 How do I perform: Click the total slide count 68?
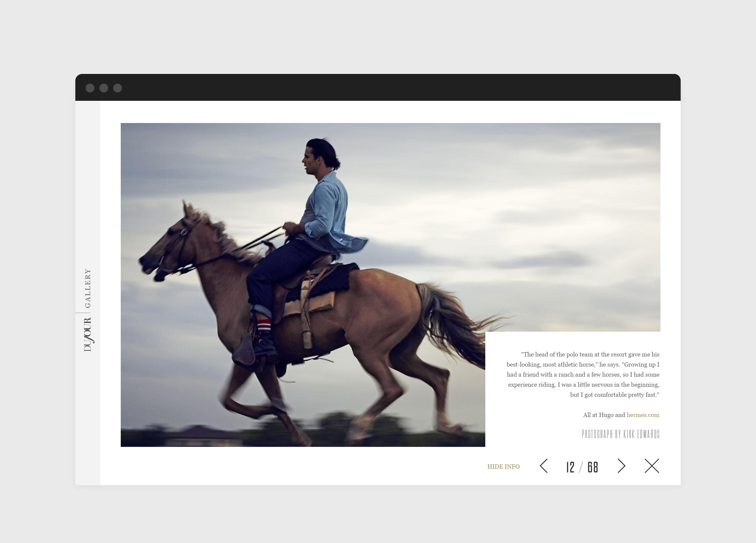click(593, 467)
